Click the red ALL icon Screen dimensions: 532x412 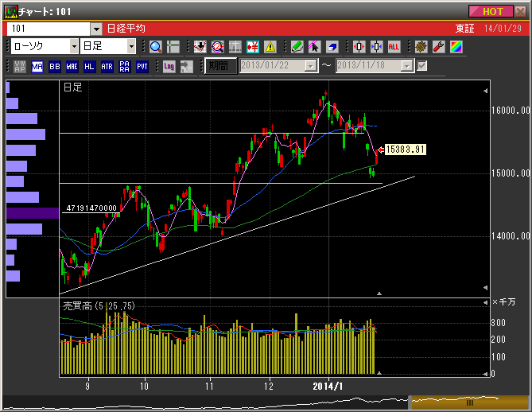pyautogui.click(x=394, y=47)
